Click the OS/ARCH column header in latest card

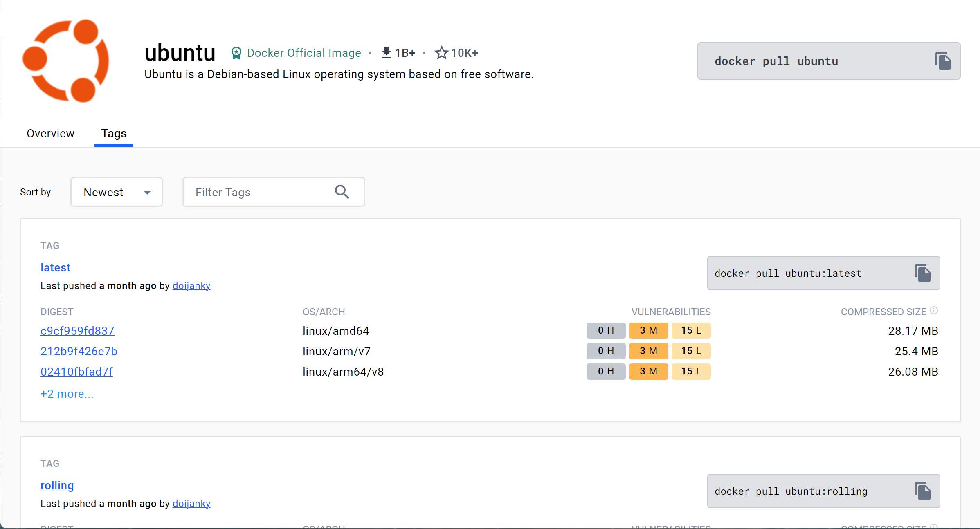click(324, 312)
